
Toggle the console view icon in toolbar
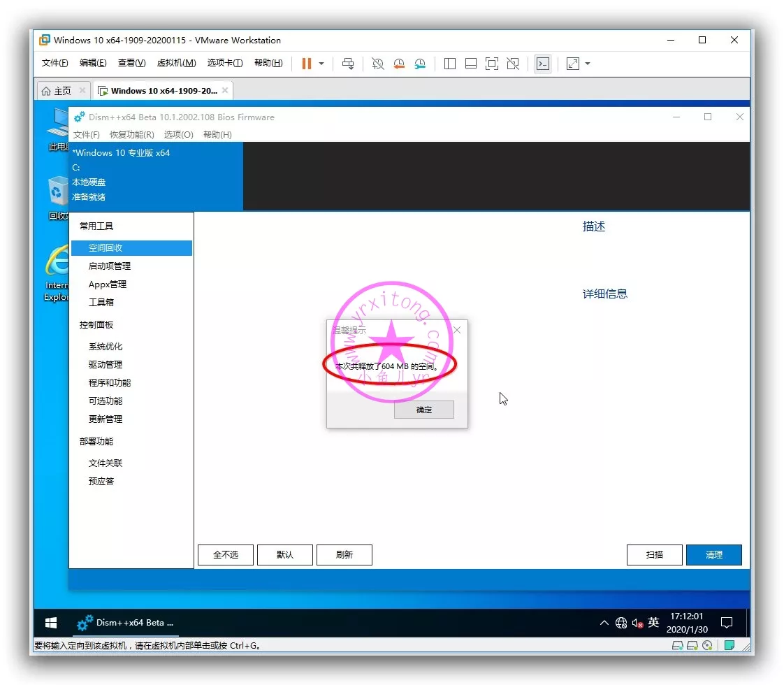coord(542,64)
